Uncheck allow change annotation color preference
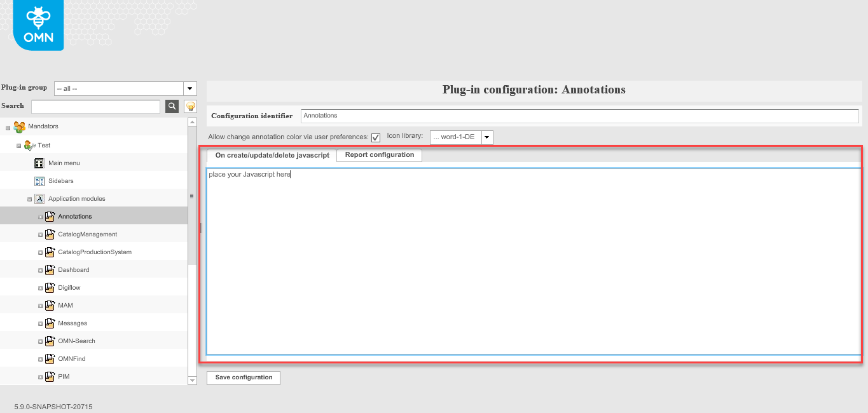868x413 pixels. pos(377,137)
